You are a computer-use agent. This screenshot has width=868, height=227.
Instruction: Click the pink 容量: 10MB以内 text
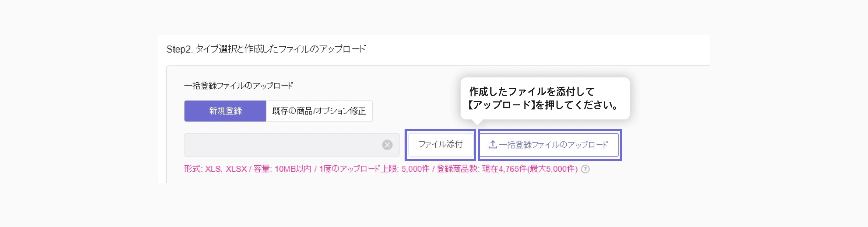pyautogui.click(x=282, y=169)
